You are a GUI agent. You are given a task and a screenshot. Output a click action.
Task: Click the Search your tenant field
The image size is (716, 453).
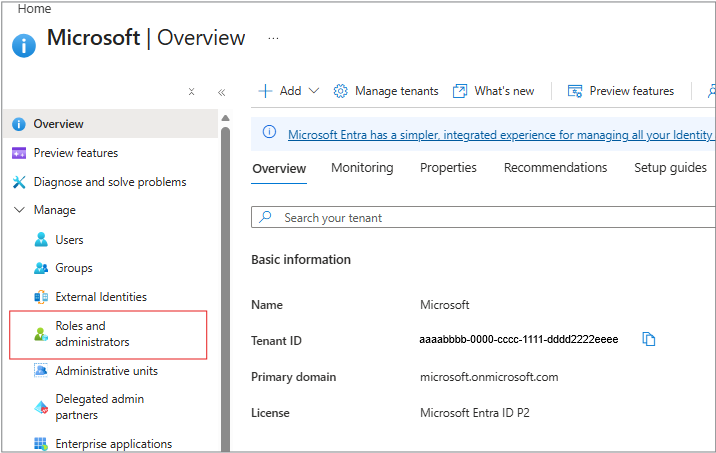[x=480, y=217]
